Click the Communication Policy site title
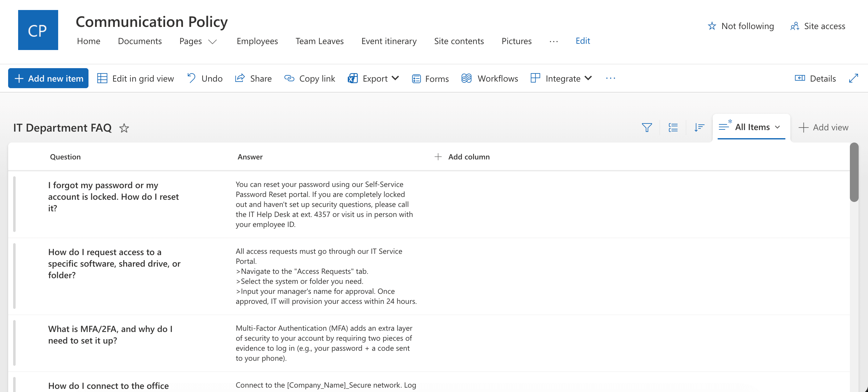This screenshot has width=868, height=392. click(152, 22)
